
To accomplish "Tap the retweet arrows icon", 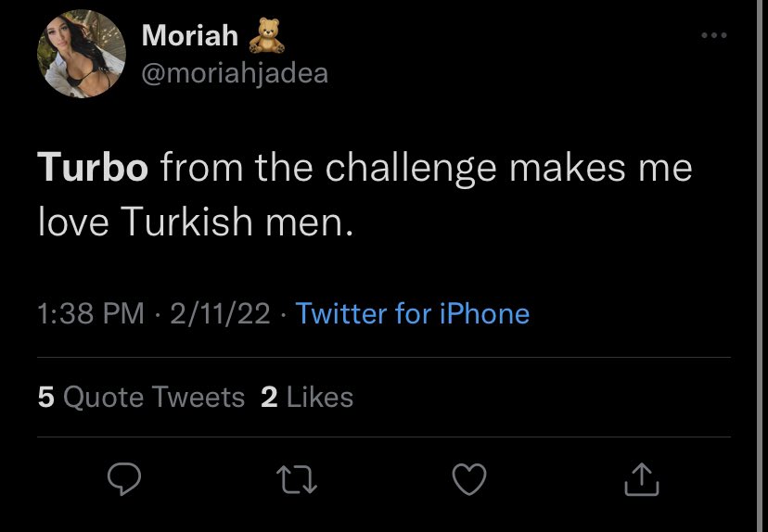I will click(297, 478).
